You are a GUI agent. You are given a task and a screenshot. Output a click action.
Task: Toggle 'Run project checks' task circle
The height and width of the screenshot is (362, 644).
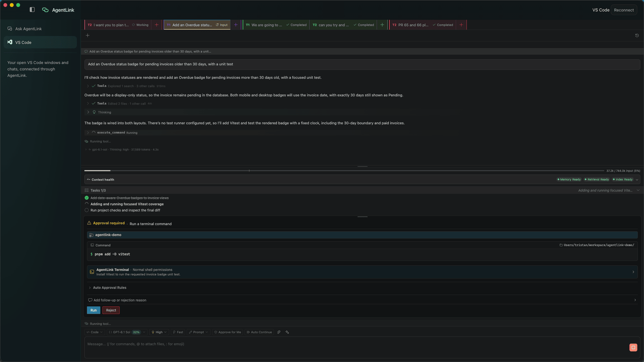(87, 210)
